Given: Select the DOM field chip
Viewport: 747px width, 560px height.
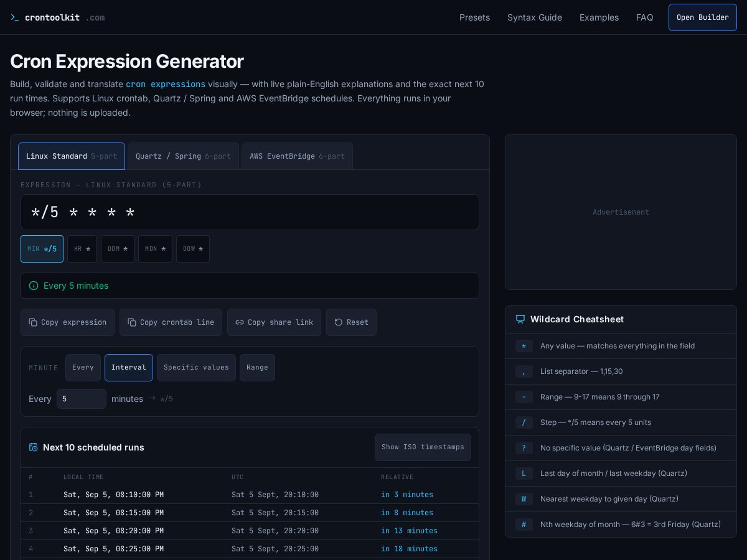Looking at the screenshot, I should (x=118, y=249).
